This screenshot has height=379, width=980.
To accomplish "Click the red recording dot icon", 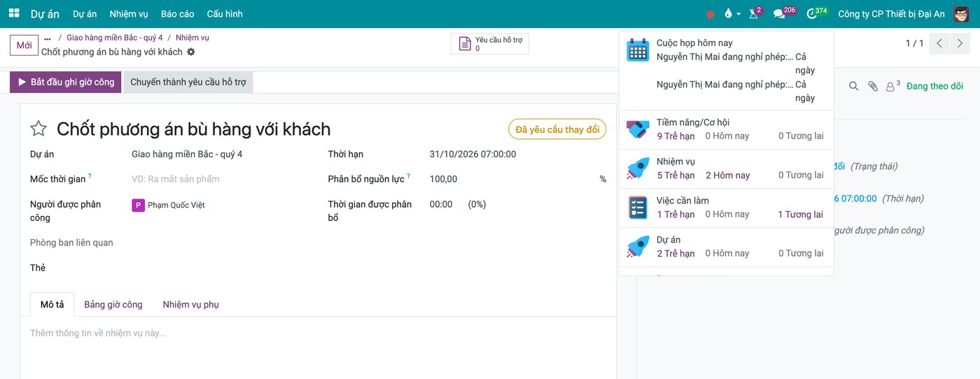I will [710, 14].
